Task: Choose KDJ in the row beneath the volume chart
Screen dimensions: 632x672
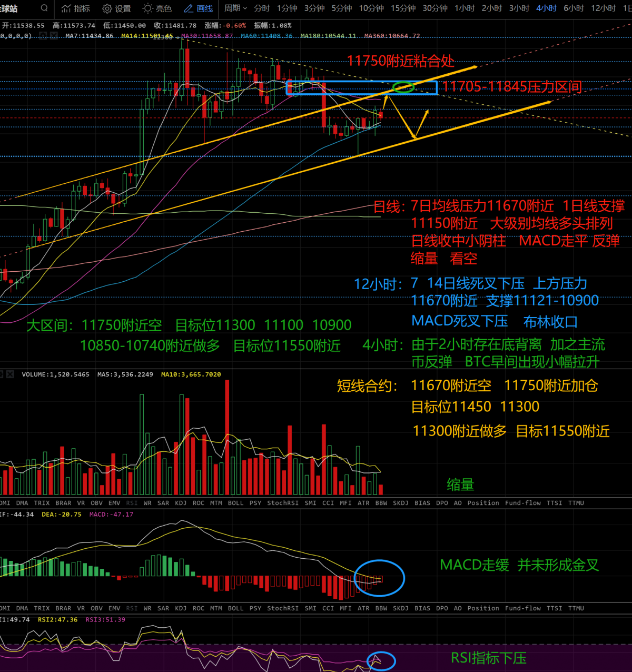Action: point(181,503)
